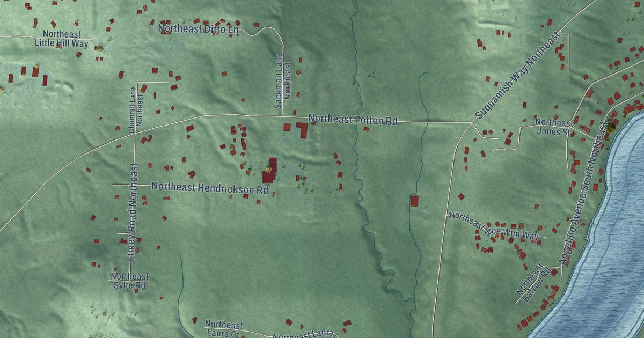
Task: Click the isolated red building west of Suquamish Way
Action: tap(414, 201)
